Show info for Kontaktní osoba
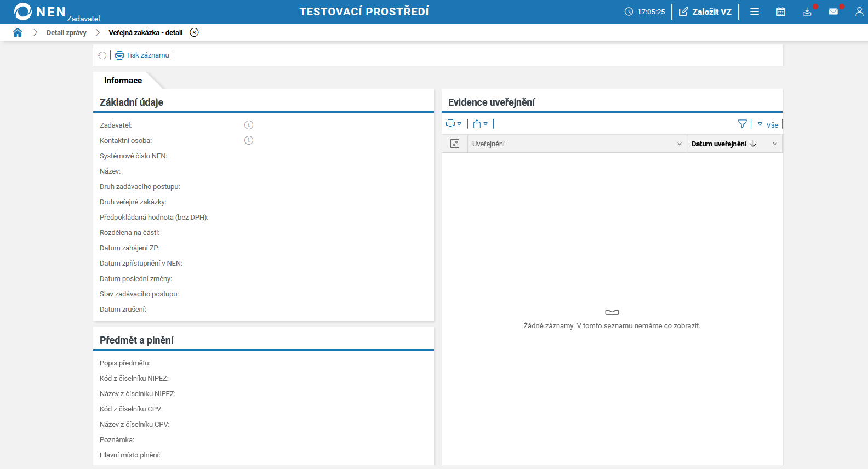Screen dimensions: 868x469 tap(249, 140)
